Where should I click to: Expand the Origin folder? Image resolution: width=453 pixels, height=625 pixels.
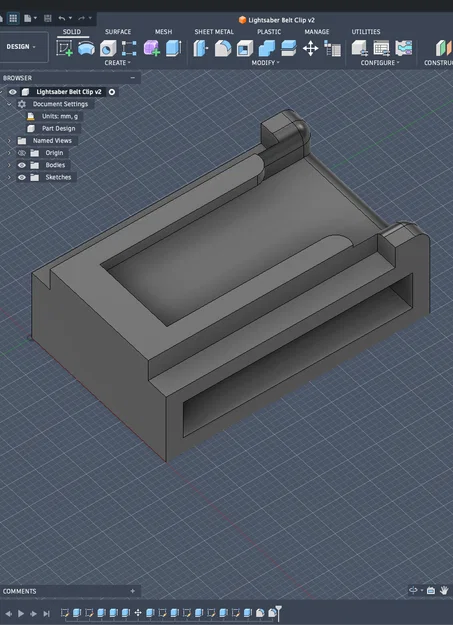[9, 153]
